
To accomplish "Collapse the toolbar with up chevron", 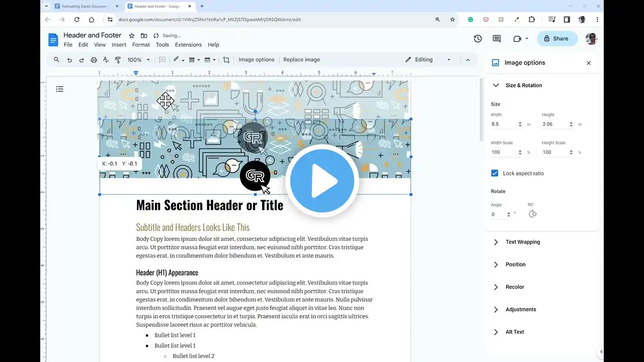I will pos(467,60).
